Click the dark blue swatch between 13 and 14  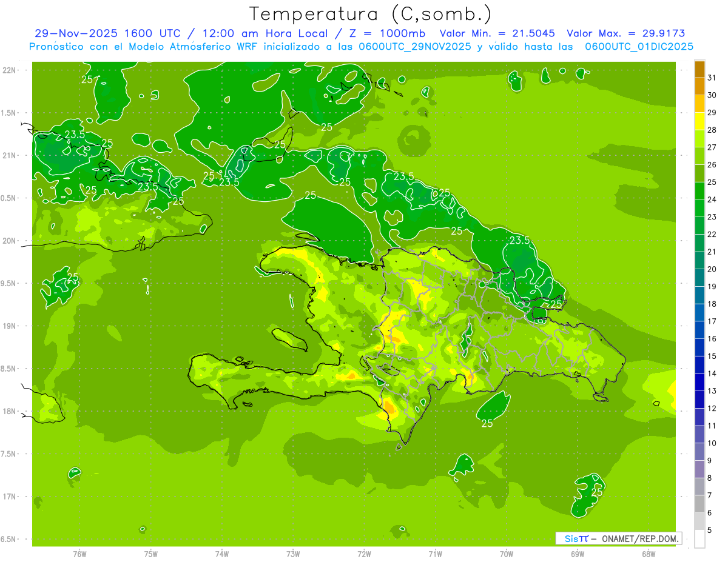click(699, 382)
